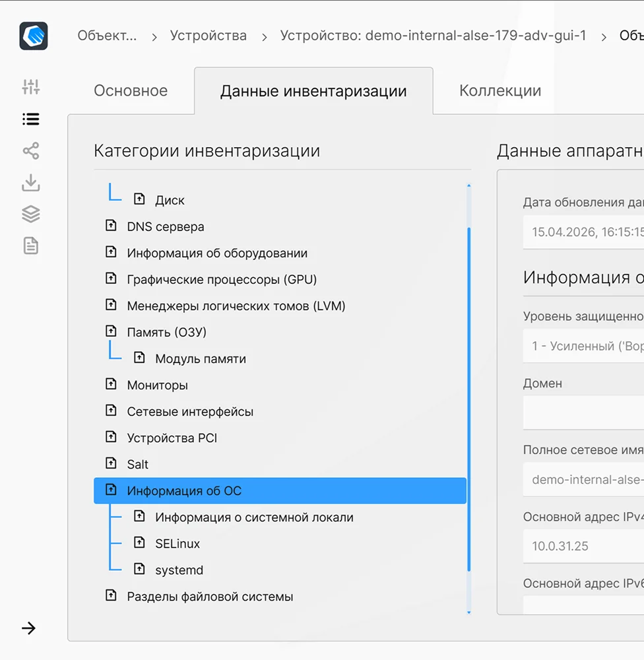This screenshot has width=644, height=660.
Task: Select Информация о системной локали
Action: click(254, 517)
